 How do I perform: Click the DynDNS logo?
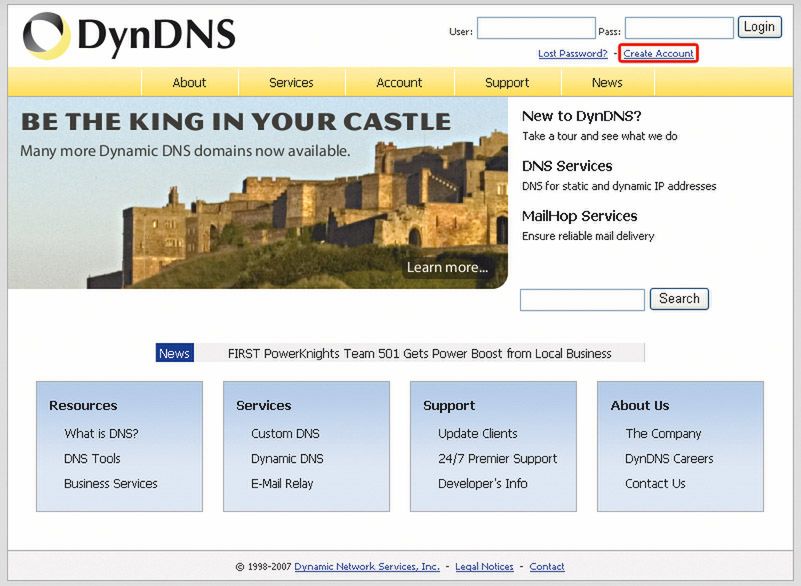pos(129,35)
